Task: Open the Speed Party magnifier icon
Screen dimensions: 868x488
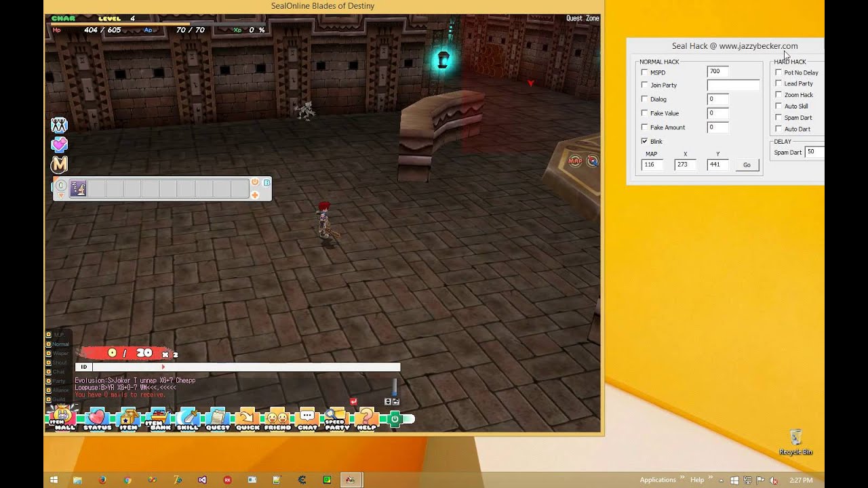Action: pyautogui.click(x=336, y=418)
